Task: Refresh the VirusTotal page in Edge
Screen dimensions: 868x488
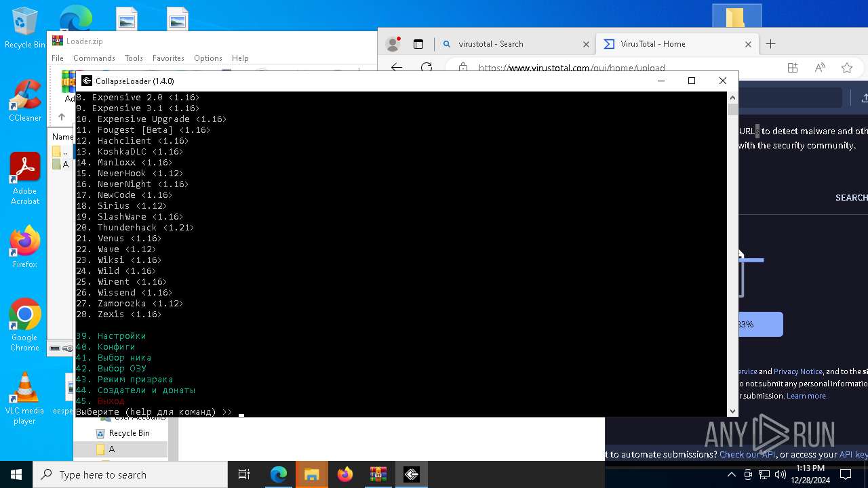Action: (427, 67)
